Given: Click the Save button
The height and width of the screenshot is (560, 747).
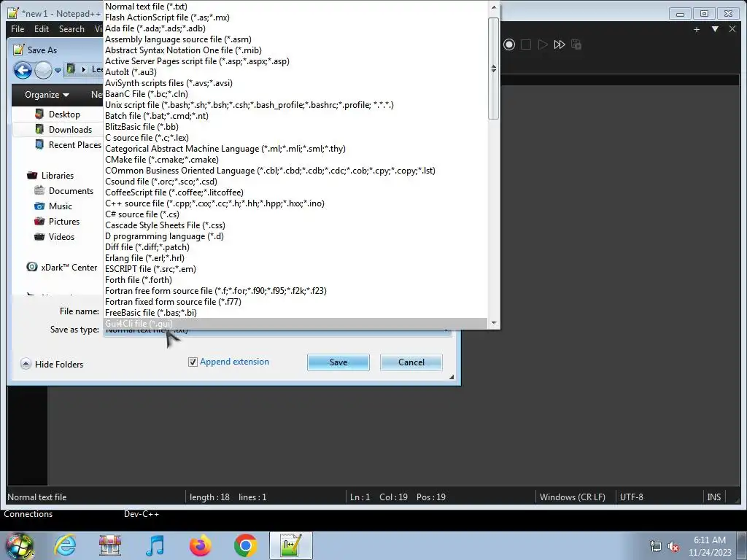Looking at the screenshot, I should (338, 362).
